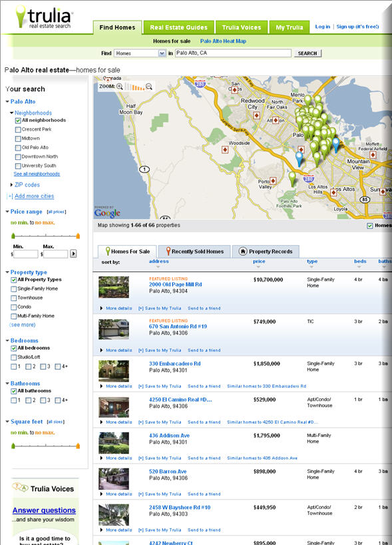This screenshot has height=545, width=392.
Task: Sort listings by price column
Action: [259, 262]
